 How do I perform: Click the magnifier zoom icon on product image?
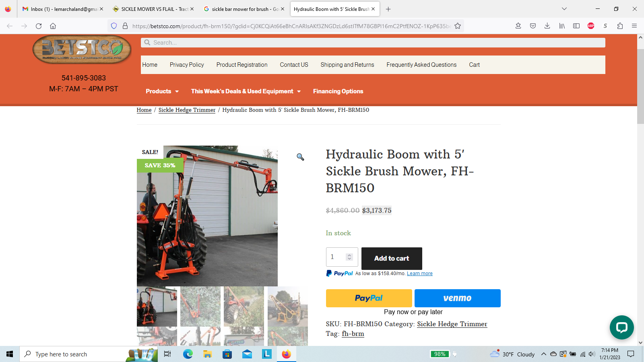point(300,157)
